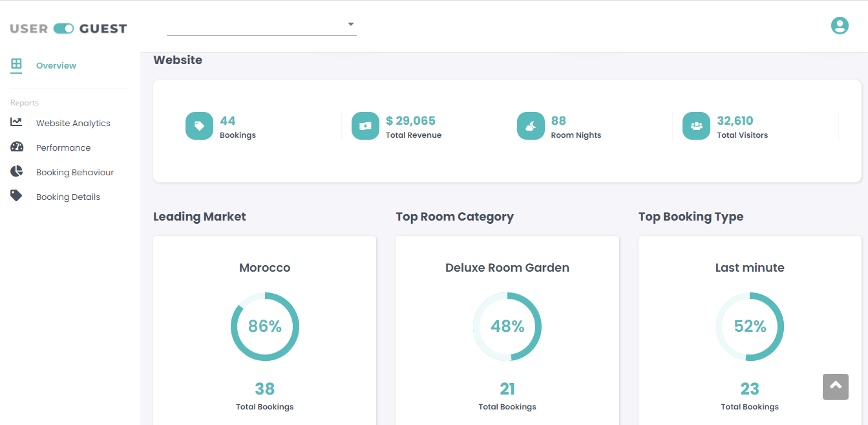This screenshot has width=868, height=425.
Task: Open Booking Details from the sidebar
Action: click(x=68, y=196)
